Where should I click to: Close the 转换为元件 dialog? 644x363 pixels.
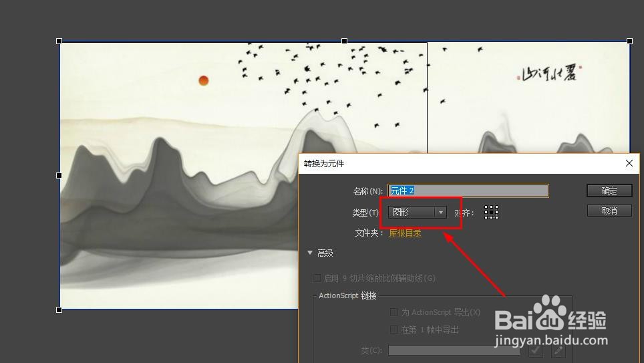pos(629,163)
